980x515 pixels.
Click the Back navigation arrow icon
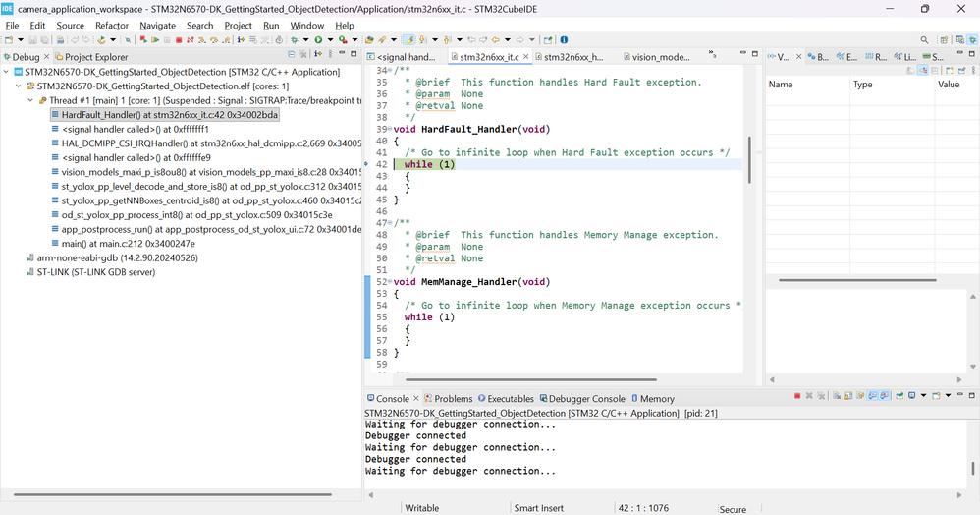click(496, 40)
